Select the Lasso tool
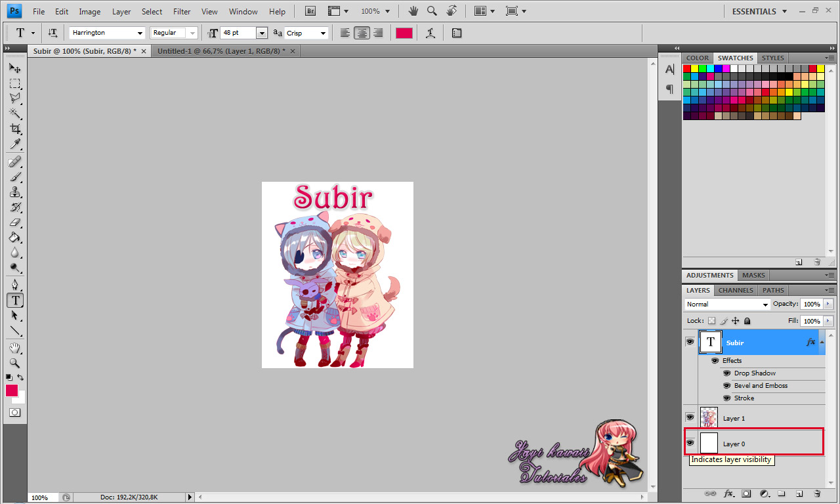Viewport: 840px width, 504px height. [x=14, y=98]
